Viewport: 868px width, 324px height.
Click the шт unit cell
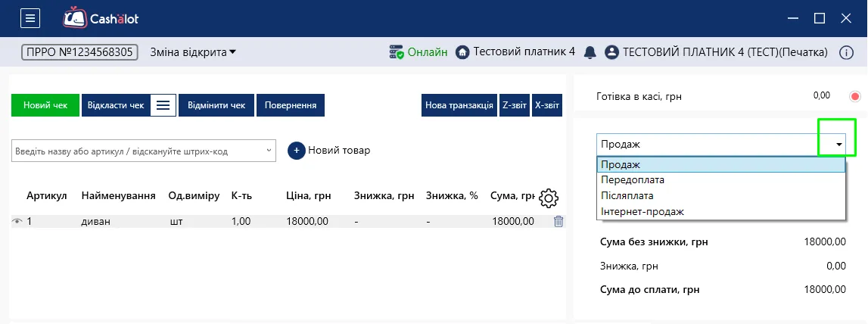click(176, 222)
